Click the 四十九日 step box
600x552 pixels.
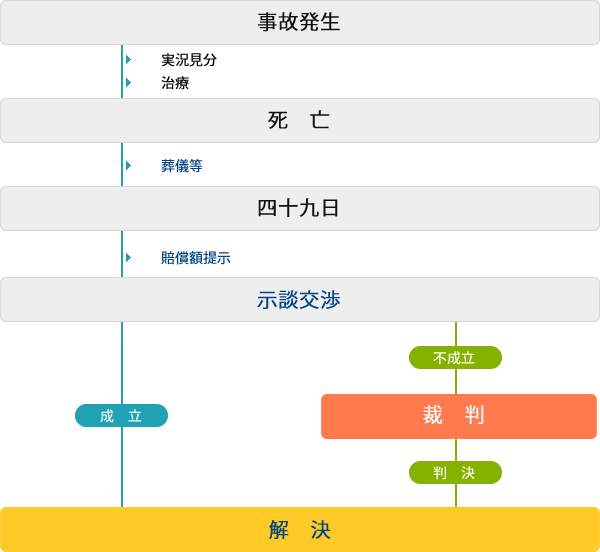click(300, 208)
